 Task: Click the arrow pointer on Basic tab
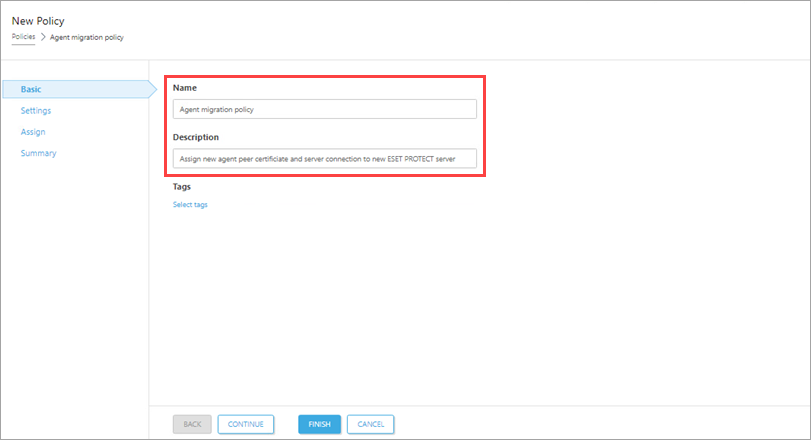point(152,90)
